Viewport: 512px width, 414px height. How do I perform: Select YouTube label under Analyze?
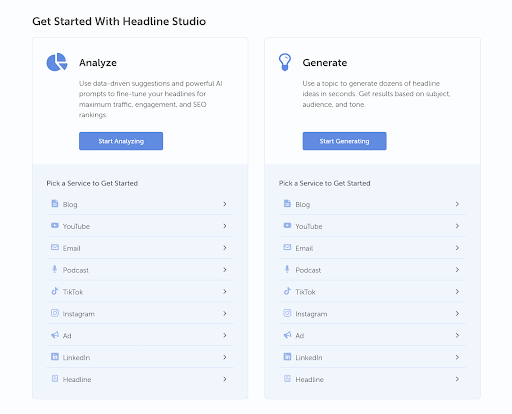pos(76,226)
